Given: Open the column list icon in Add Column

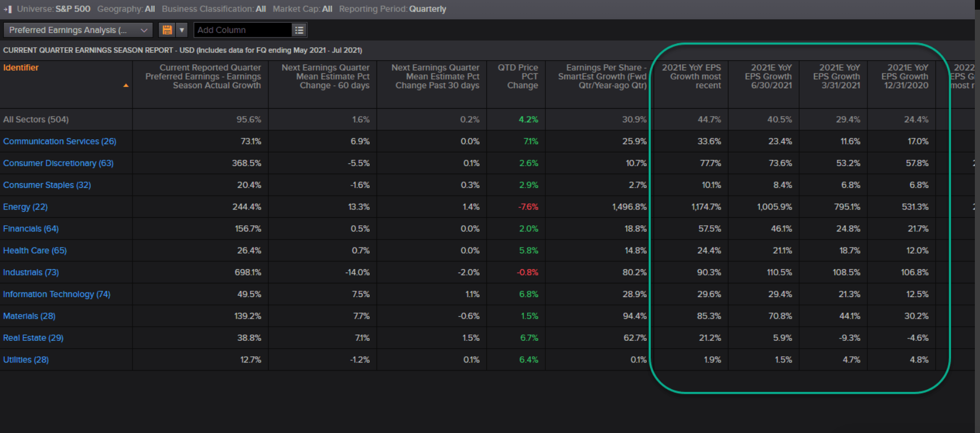Looking at the screenshot, I should (x=299, y=30).
